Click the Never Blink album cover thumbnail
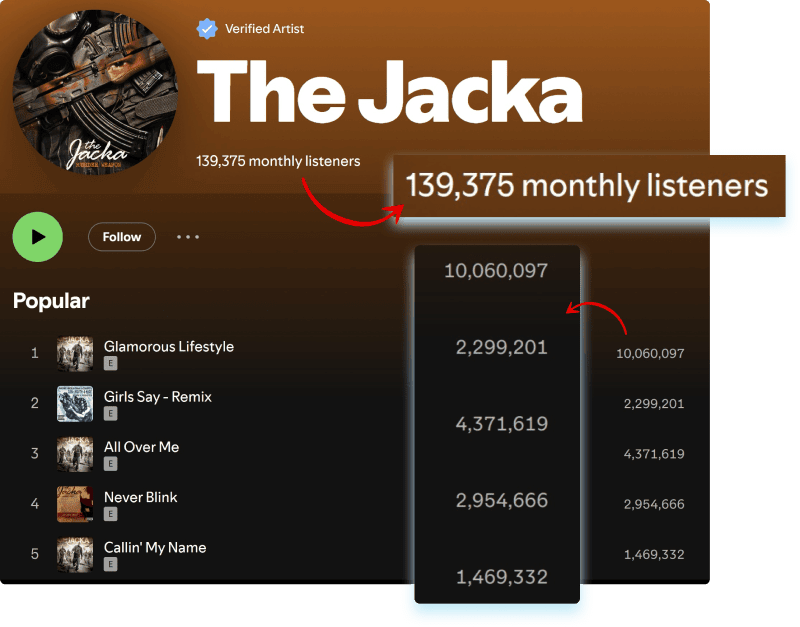Image resolution: width=800 pixels, height=627 pixels. [x=75, y=504]
